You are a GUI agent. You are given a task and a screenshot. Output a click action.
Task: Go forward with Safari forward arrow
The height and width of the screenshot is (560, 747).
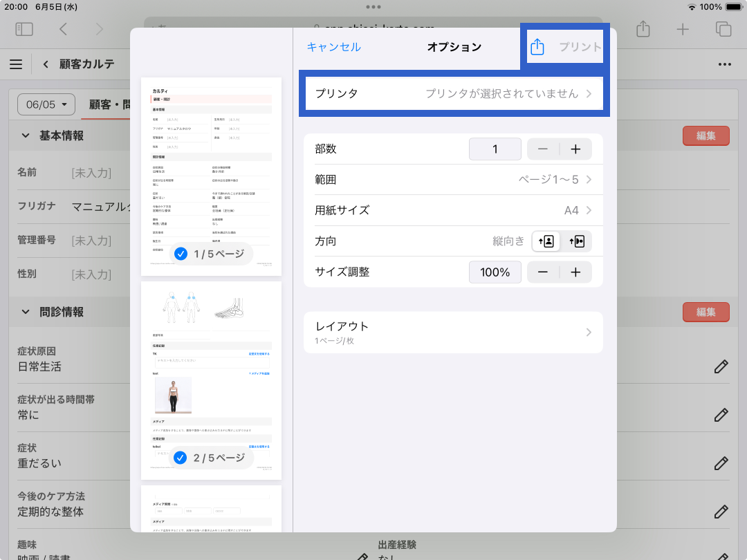(x=99, y=29)
